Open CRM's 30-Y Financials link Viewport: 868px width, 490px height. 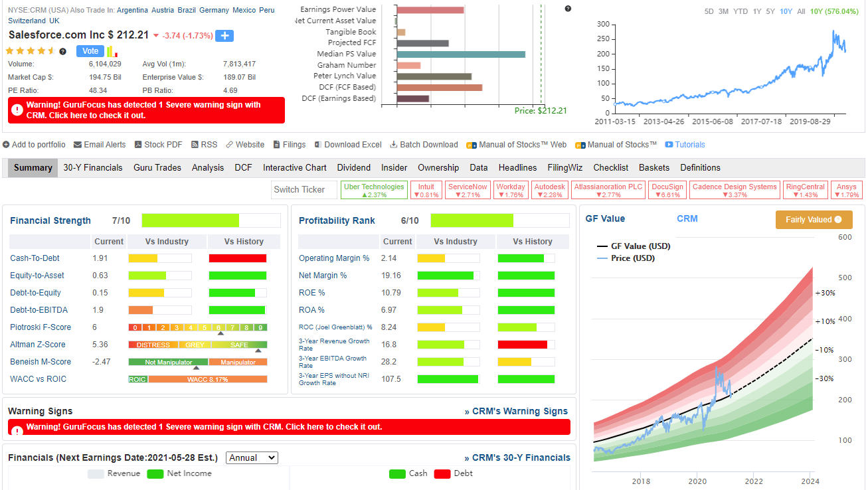click(x=517, y=457)
